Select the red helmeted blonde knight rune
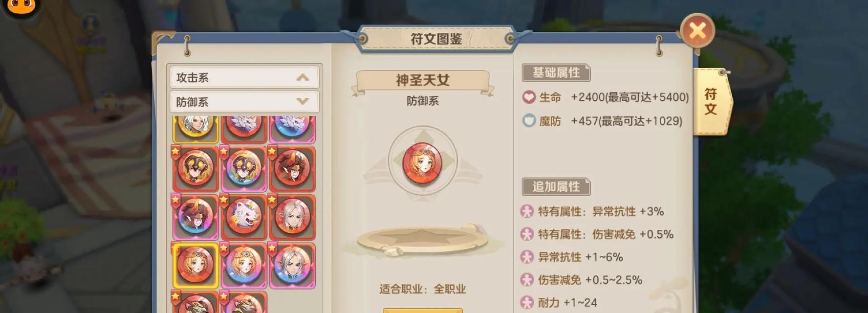 [195, 168]
